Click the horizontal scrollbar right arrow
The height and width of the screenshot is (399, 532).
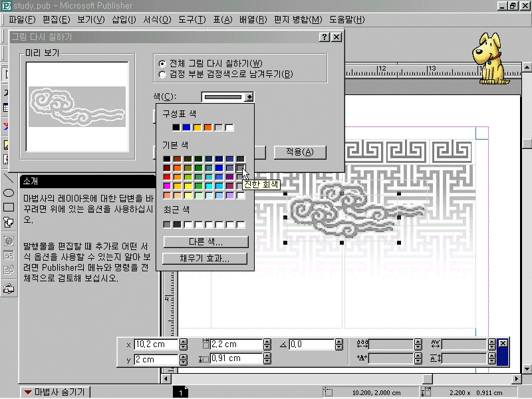(x=517, y=378)
